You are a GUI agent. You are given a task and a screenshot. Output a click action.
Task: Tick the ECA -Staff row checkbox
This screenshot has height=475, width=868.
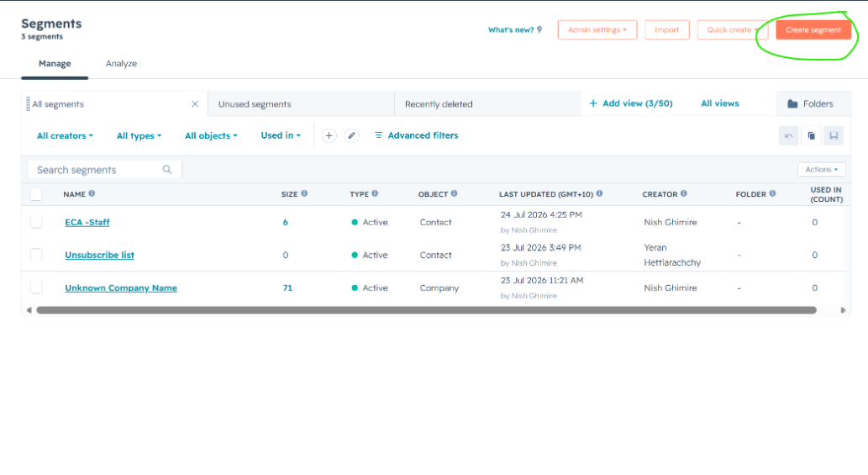tap(36, 222)
